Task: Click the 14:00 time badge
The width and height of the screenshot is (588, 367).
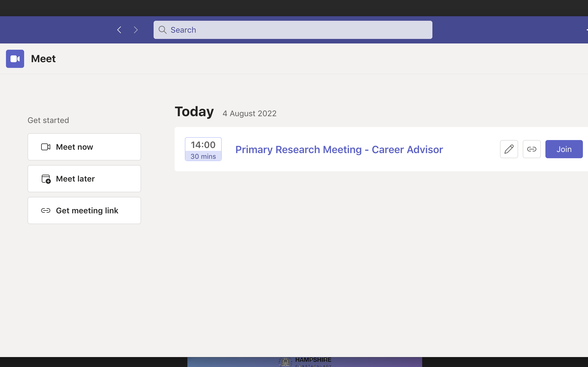Action: (203, 145)
